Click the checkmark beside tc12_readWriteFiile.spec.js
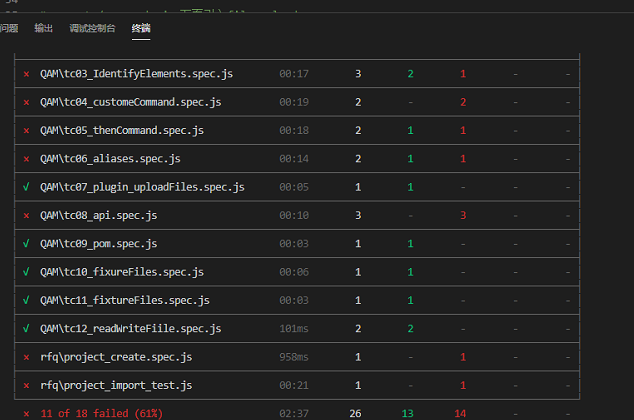 [26, 328]
